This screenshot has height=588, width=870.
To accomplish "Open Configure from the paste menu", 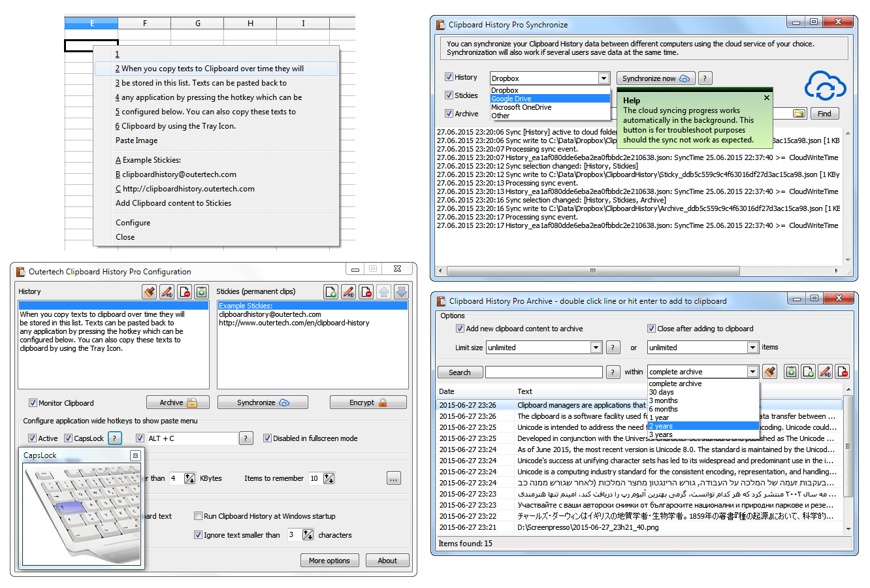I will (216, 223).
